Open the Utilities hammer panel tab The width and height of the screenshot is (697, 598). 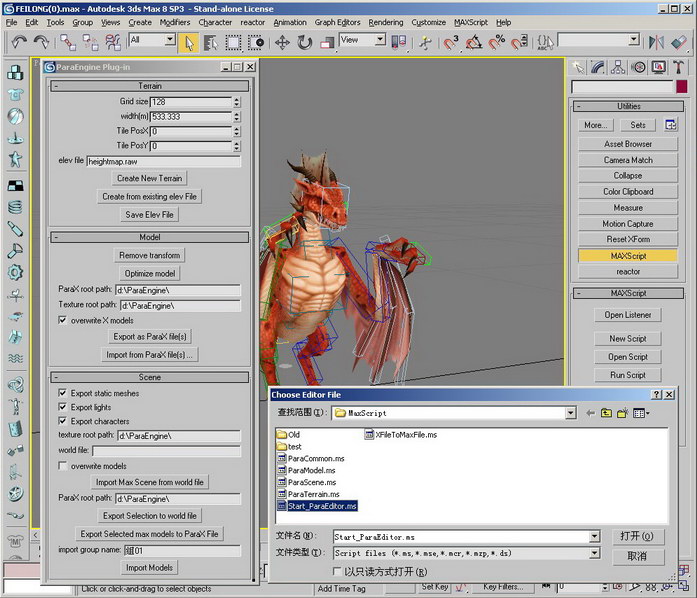tap(678, 68)
